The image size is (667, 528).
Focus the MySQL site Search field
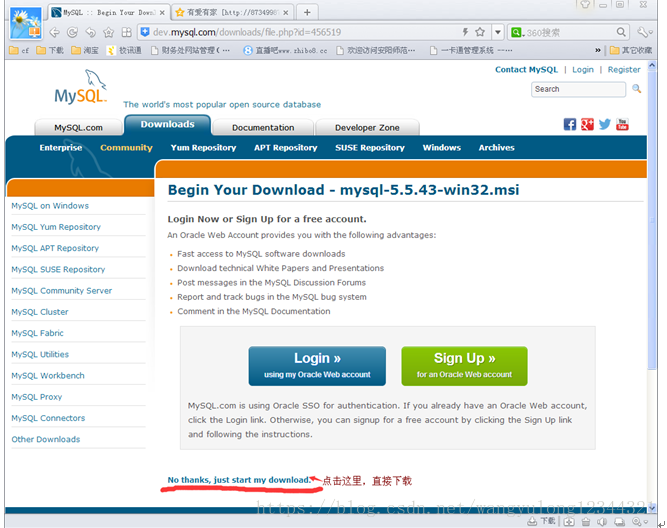tap(578, 89)
